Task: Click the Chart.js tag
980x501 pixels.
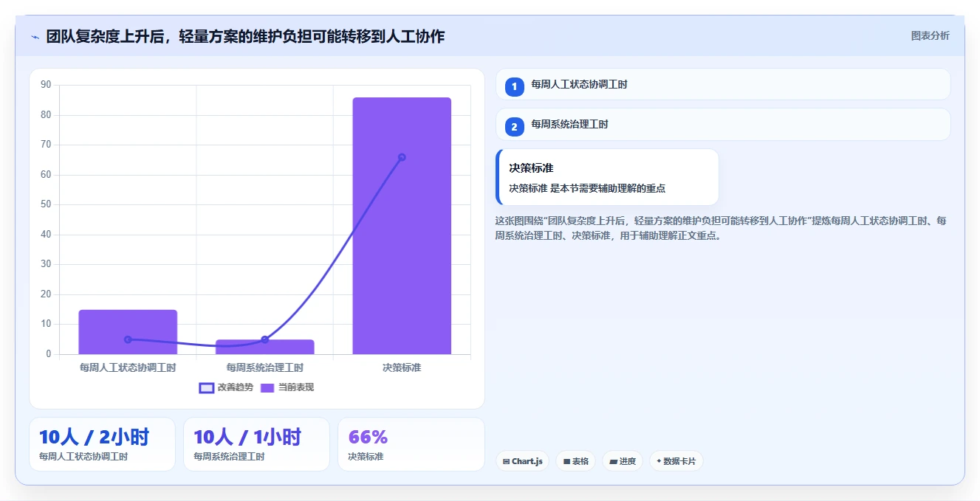Action: [522, 461]
